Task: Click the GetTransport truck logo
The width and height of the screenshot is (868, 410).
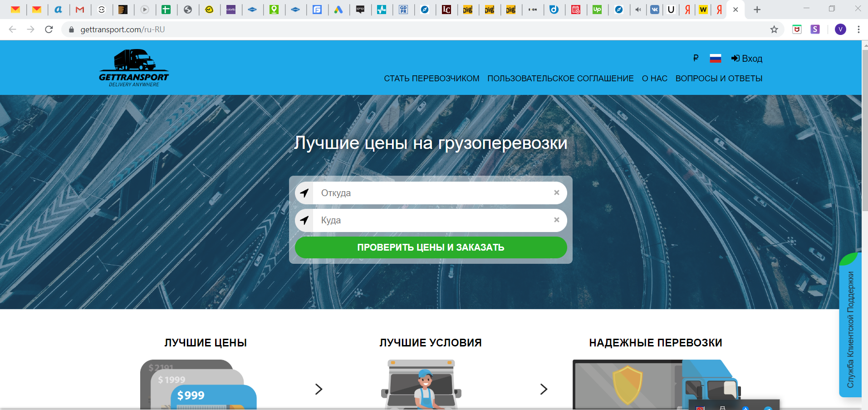Action: tap(134, 68)
